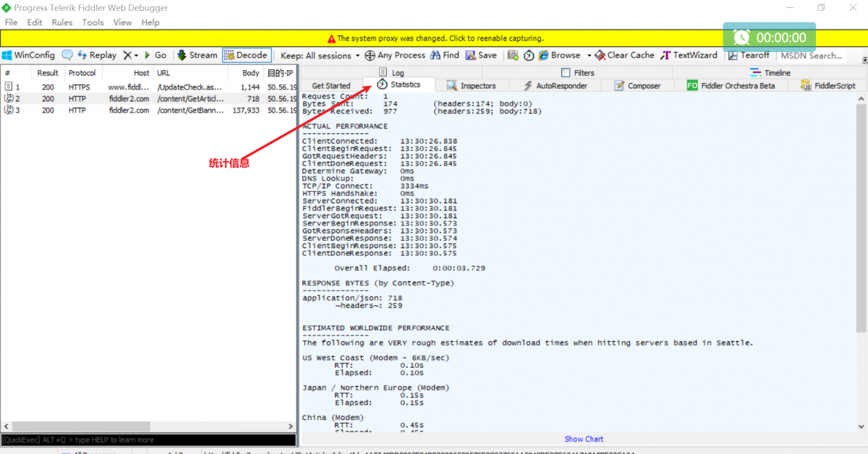Click the timer stopwatch icon in toolbar
Image resolution: width=868 pixels, height=454 pixels.
529,55
